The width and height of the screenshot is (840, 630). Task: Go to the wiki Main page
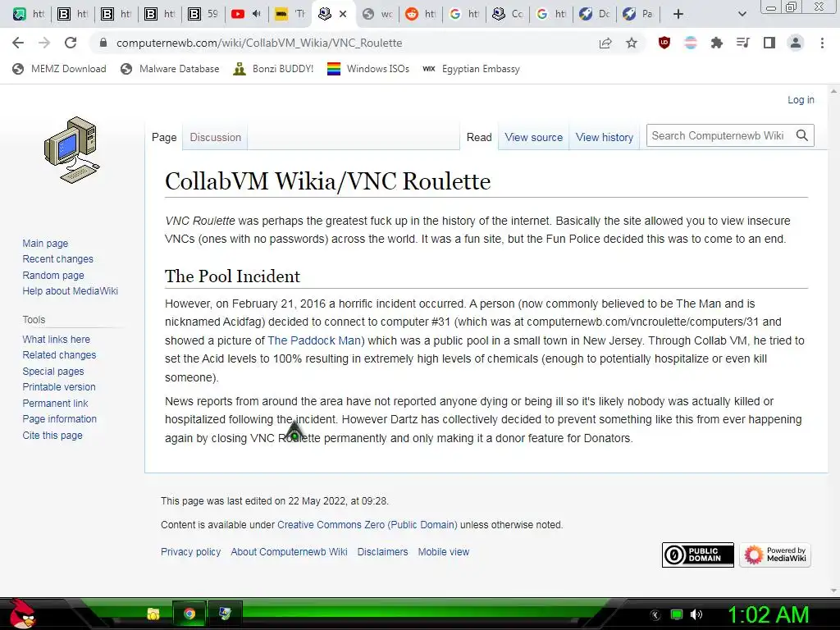[x=45, y=243]
